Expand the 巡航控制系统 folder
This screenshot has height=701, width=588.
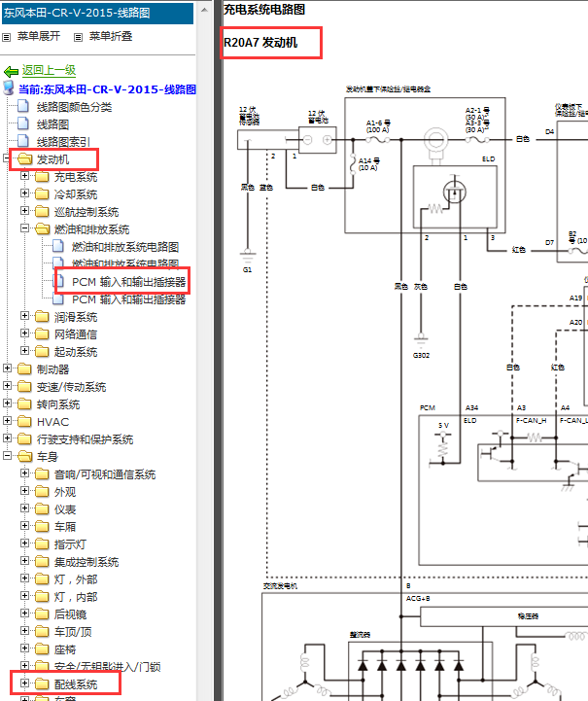pos(24,211)
